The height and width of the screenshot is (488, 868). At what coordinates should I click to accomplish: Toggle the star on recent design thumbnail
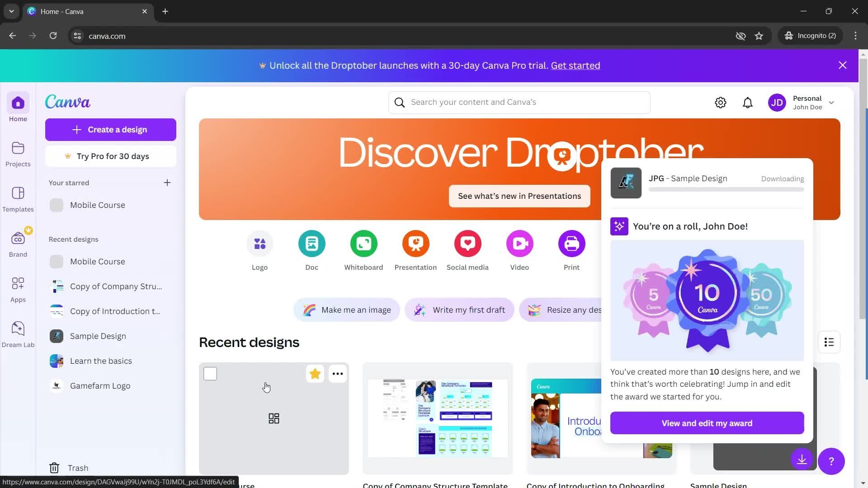pyautogui.click(x=315, y=374)
